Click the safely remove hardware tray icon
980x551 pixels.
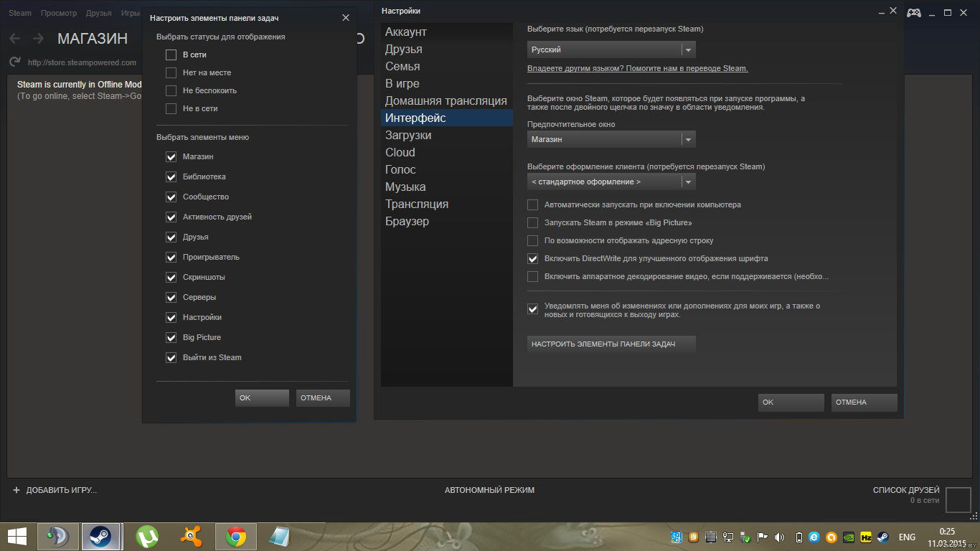(745, 537)
